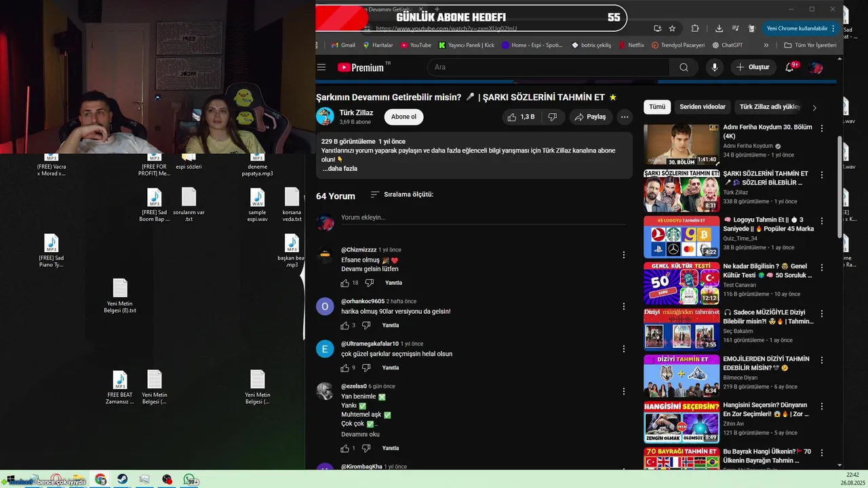
Task: Like @orhankoc9605's comment
Action: coord(344,325)
